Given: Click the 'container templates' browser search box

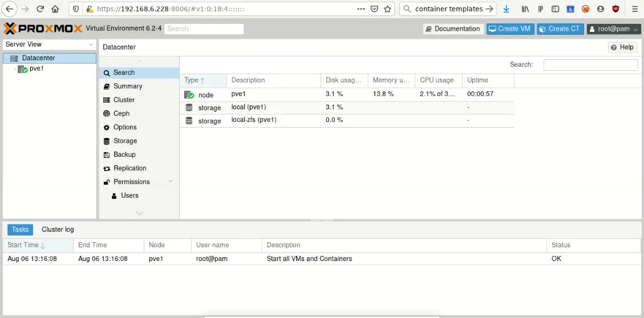Looking at the screenshot, I should [x=448, y=9].
